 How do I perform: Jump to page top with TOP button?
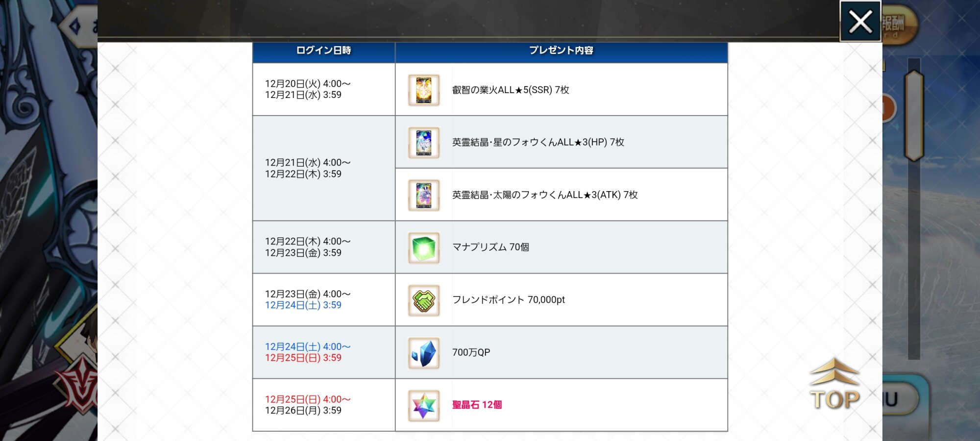834,385
